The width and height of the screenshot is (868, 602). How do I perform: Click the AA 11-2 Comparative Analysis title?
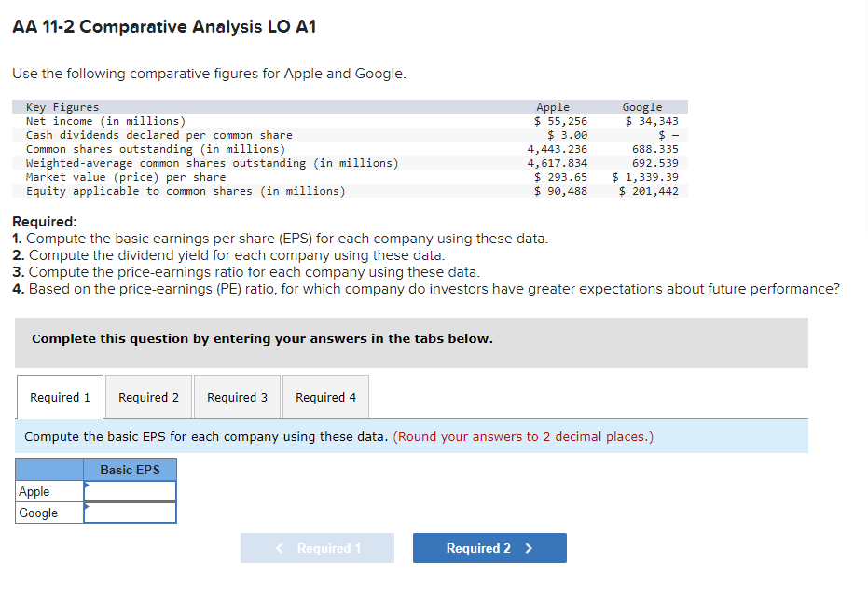coord(164,27)
